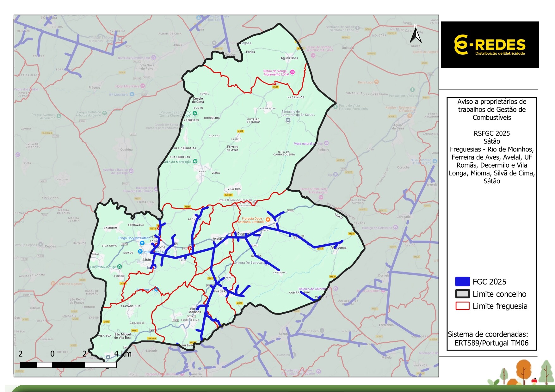Viewport: 555px width, 392px height.
Task: Click the Rio de Moinhos town label
Action: click(194, 310)
